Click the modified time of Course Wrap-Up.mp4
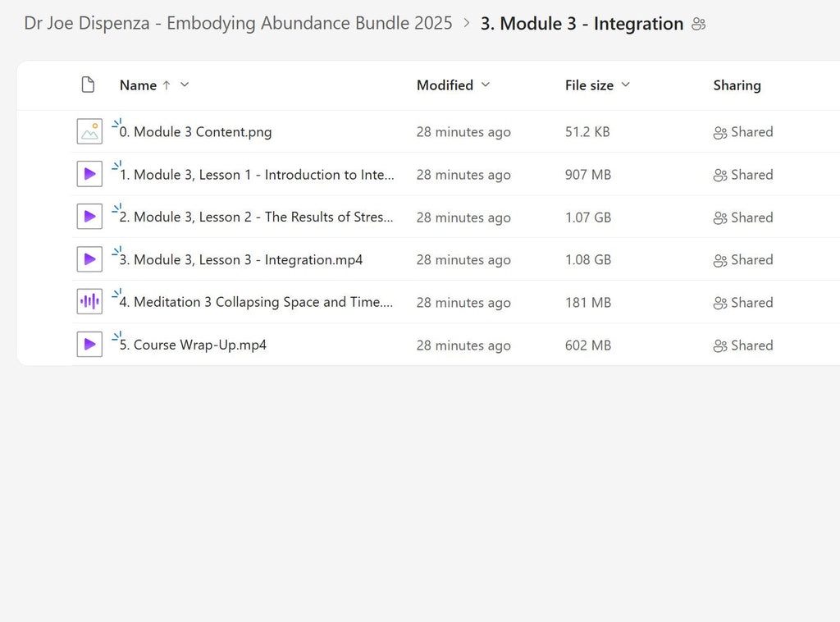Image resolution: width=840 pixels, height=622 pixels. [x=463, y=345]
